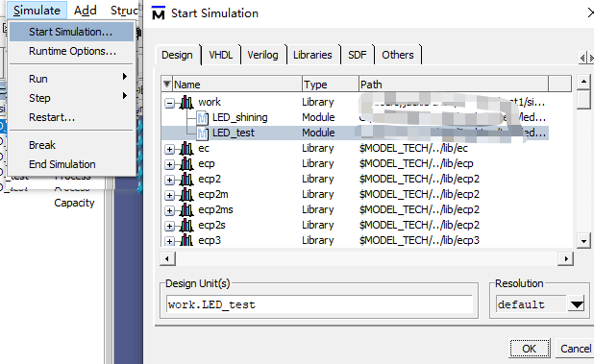
Task: Click the ecp2 library icon
Action: [x=186, y=180]
